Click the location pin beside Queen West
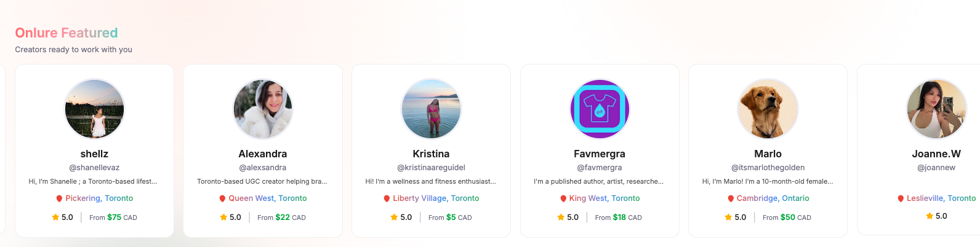Screen dimensions: 980x247 pyautogui.click(x=222, y=198)
